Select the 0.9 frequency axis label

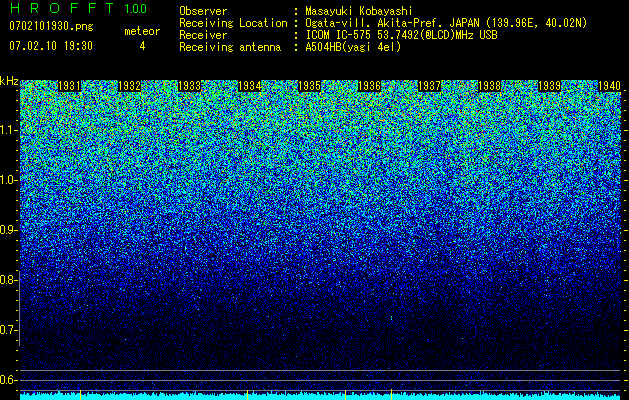(x=7, y=230)
